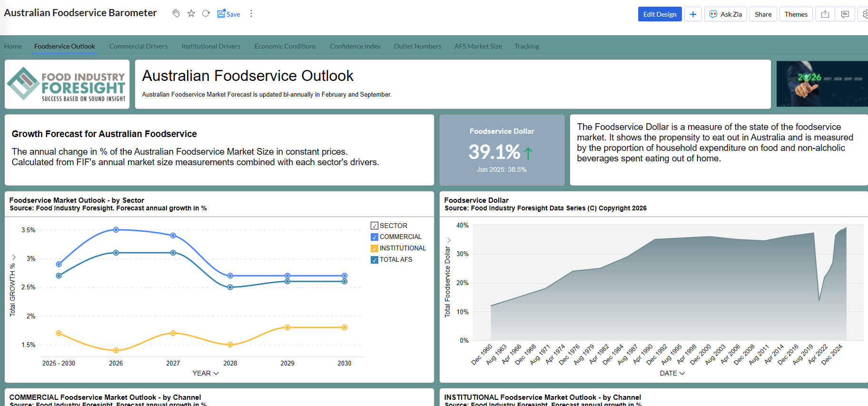Image resolution: width=868 pixels, height=406 pixels.
Task: Uncheck the COMMERCIAL legend checkbox
Action: (375, 237)
